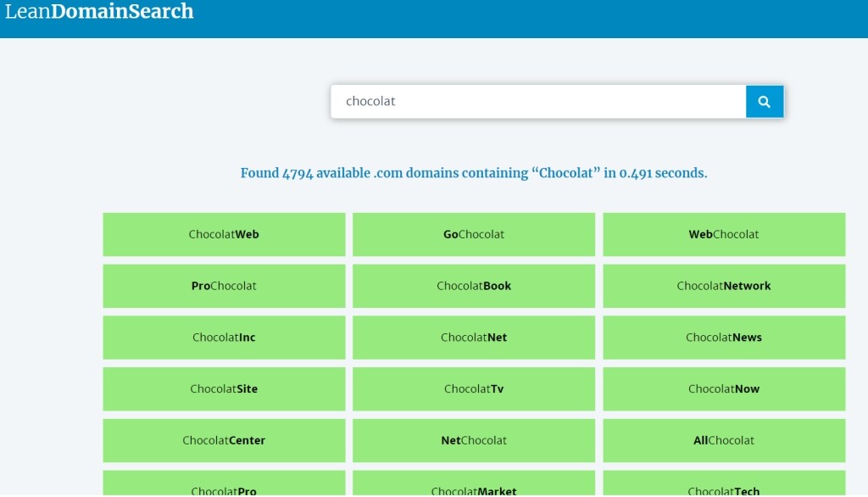This screenshot has width=868, height=497.
Task: Pick the ChocolatSite domain tile
Action: 224,389
